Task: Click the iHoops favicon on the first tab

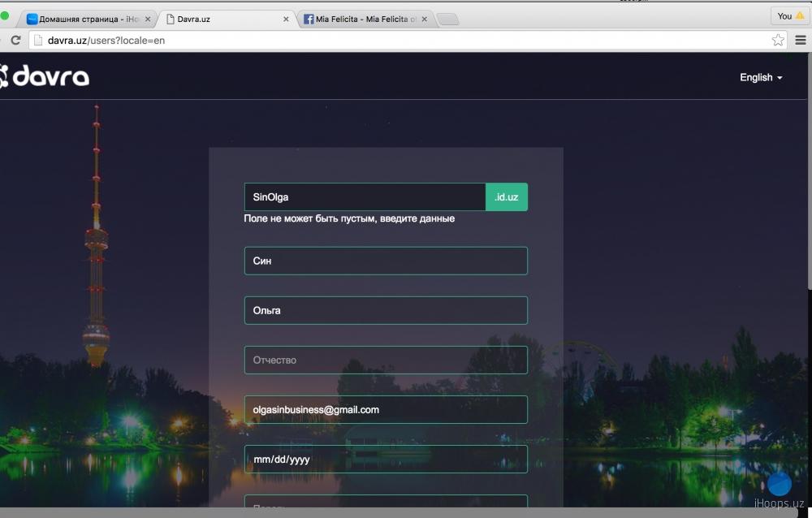Action: (x=32, y=19)
